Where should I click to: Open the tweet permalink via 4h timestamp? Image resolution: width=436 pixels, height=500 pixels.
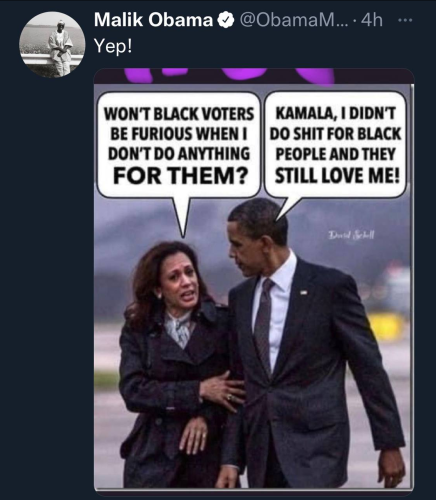(372, 21)
